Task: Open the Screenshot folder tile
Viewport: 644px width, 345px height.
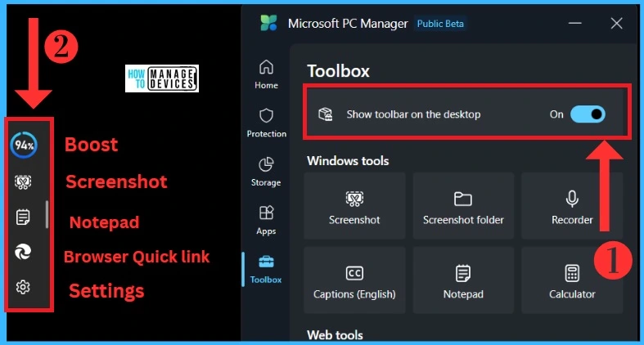Action: (463, 206)
